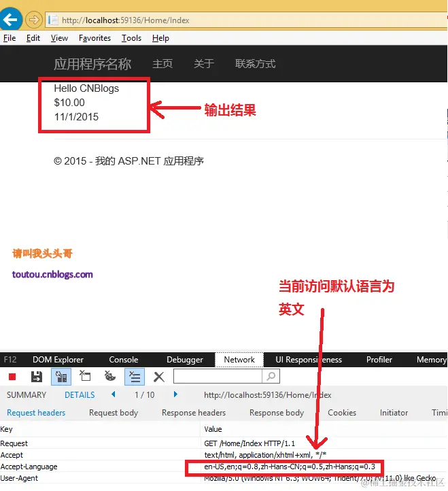The height and width of the screenshot is (491, 448).
Task: Open the Profiler tab
Action: (379, 360)
